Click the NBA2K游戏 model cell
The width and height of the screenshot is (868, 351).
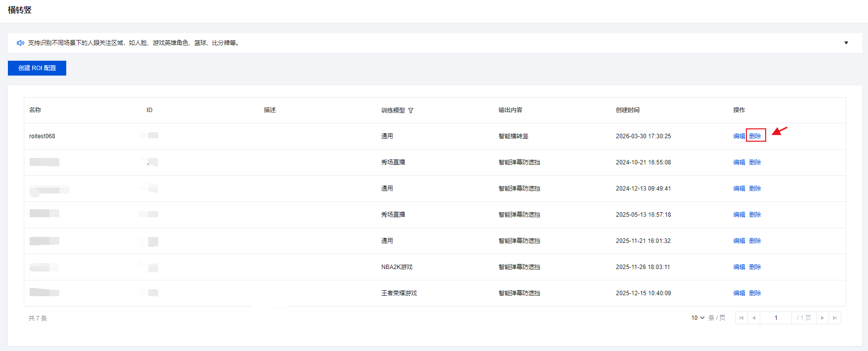coord(397,267)
